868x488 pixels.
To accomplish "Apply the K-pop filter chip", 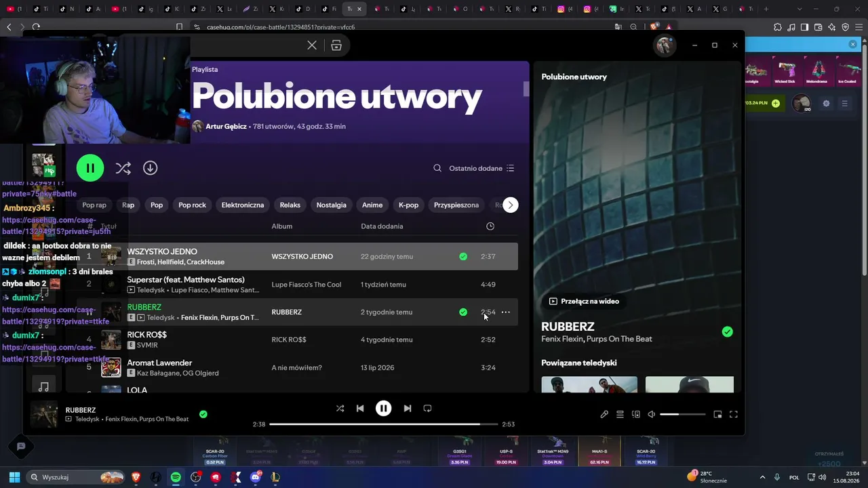I will (x=409, y=205).
